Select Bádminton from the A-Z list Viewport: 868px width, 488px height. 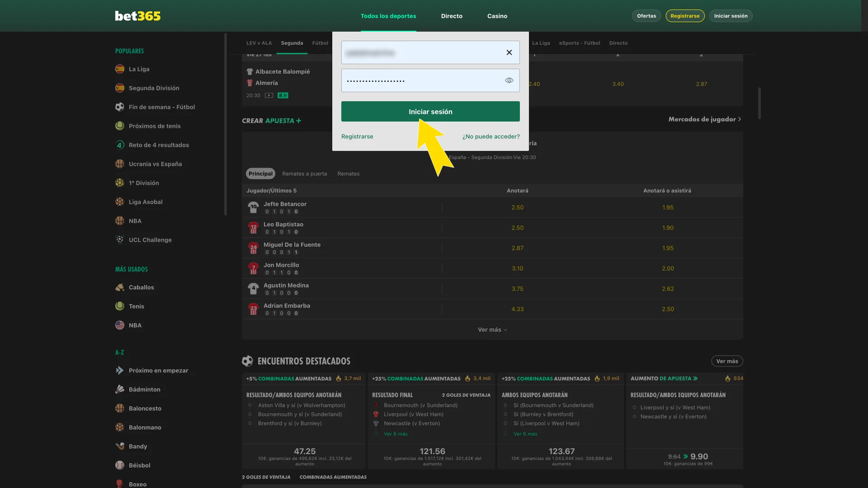click(x=144, y=389)
